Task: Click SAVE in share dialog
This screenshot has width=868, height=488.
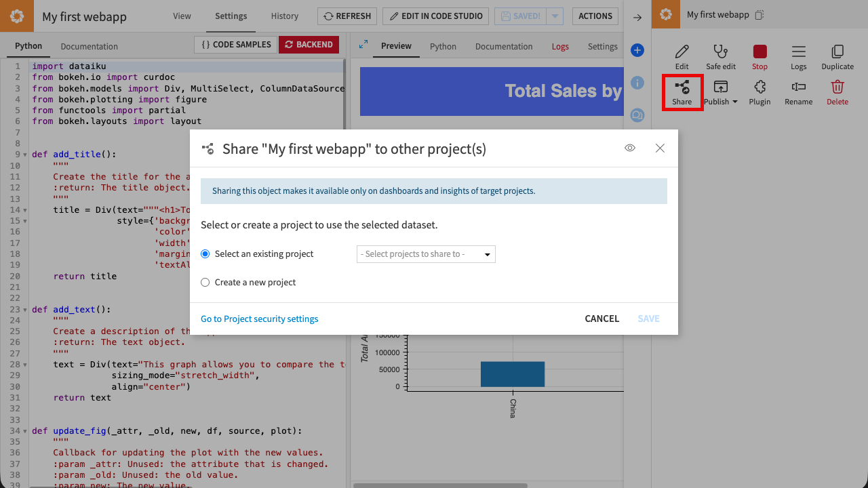Action: 648,319
